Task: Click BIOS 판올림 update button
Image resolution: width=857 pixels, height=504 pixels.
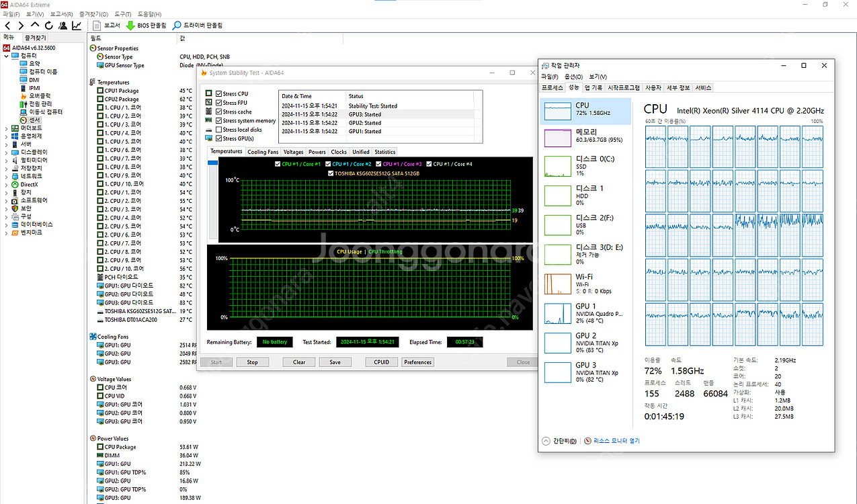Action: coord(146,26)
